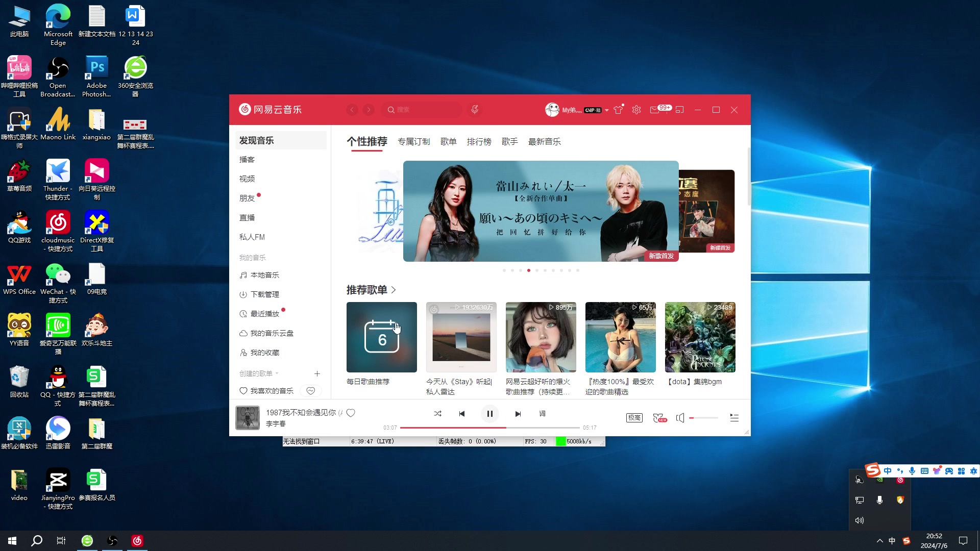Click the listen-to-identify microphone icon
This screenshot has width=980, height=551.
coord(475,110)
